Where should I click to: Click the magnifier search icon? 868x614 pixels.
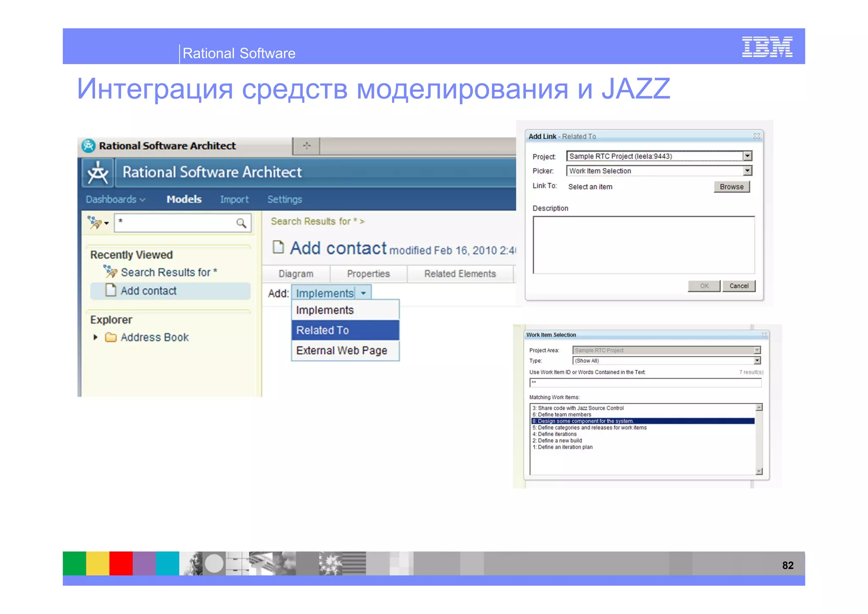coord(241,223)
